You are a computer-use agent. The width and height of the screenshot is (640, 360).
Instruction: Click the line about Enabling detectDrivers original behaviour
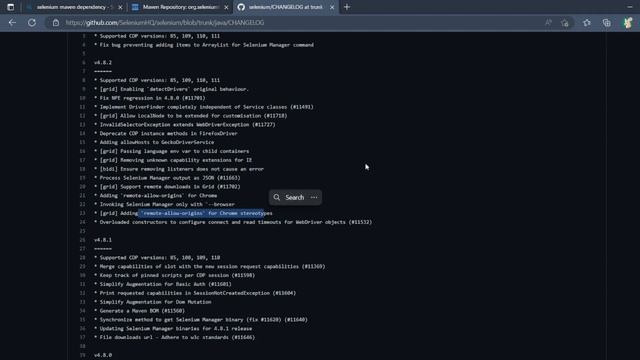(x=171, y=89)
